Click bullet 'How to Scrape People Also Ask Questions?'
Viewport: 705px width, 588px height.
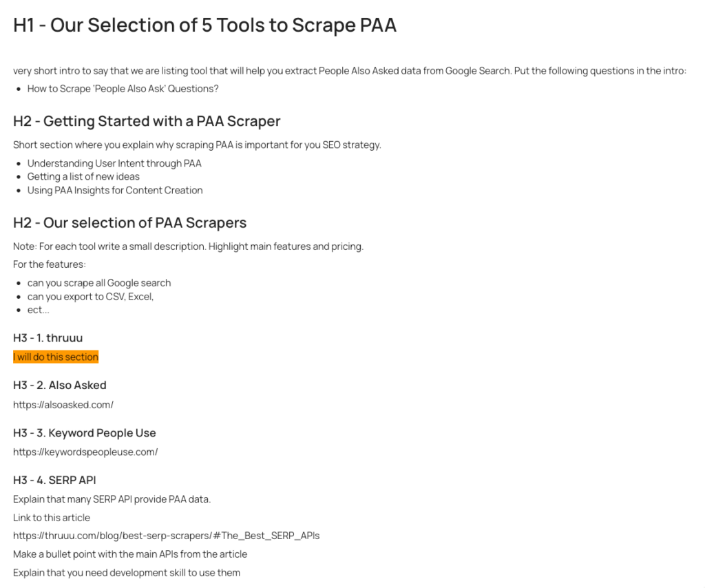click(123, 89)
